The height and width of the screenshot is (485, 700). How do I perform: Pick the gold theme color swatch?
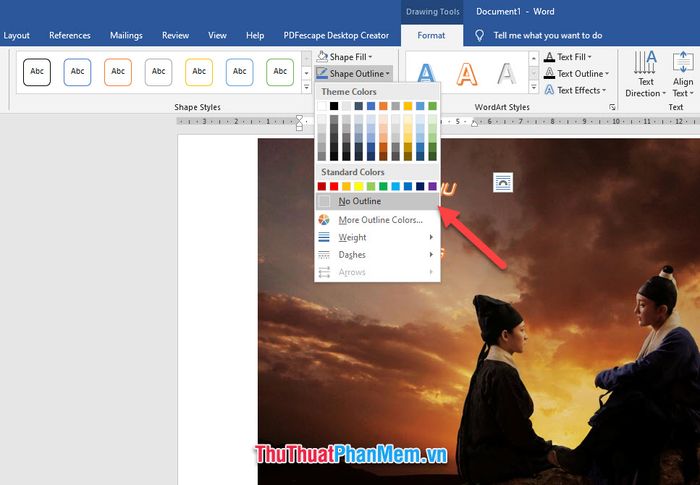[408, 106]
